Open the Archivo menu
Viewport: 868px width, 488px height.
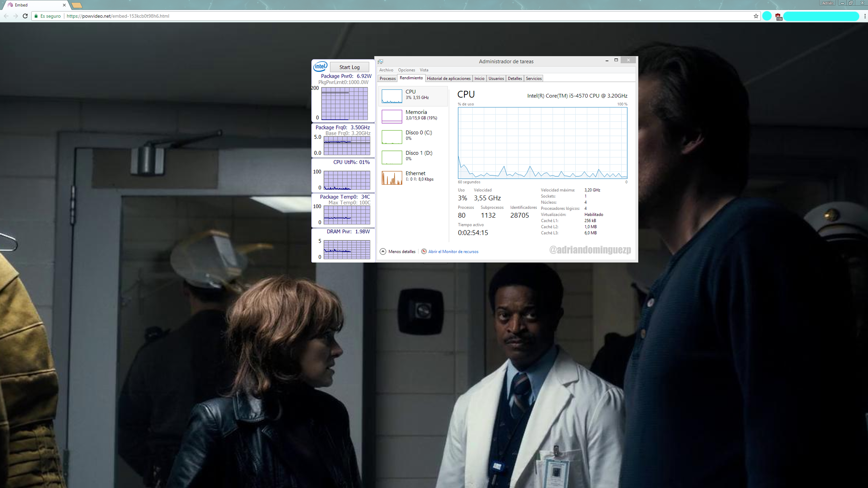coord(386,70)
